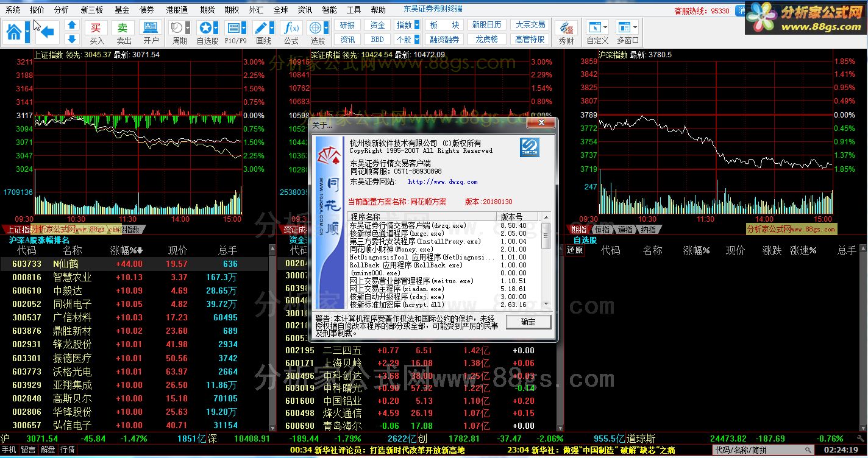Click the blue up arrow icon
This screenshot has height=458, width=868.
(x=73, y=25)
